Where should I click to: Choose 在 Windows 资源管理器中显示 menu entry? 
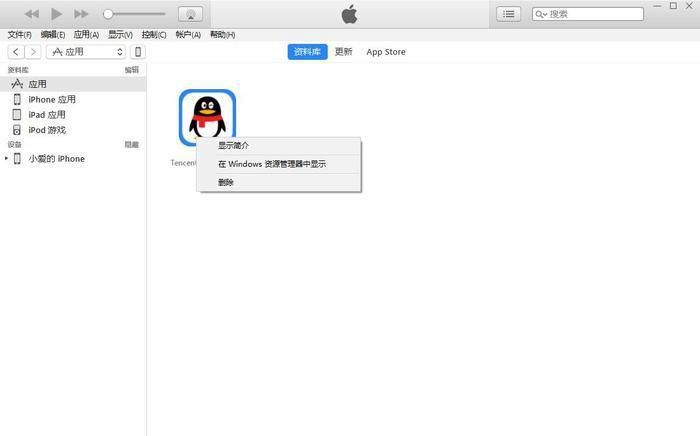[279, 164]
